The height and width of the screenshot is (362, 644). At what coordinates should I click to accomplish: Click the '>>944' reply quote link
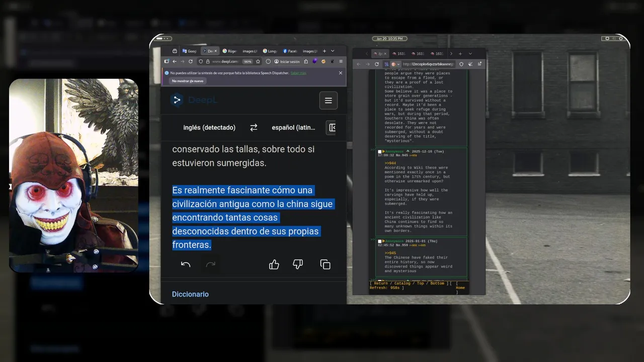pos(390,163)
